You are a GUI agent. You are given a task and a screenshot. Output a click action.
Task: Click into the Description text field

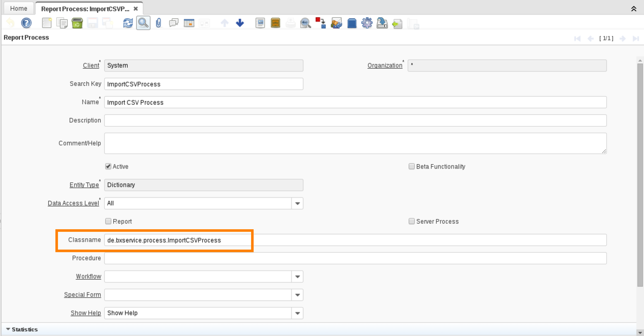coord(355,120)
